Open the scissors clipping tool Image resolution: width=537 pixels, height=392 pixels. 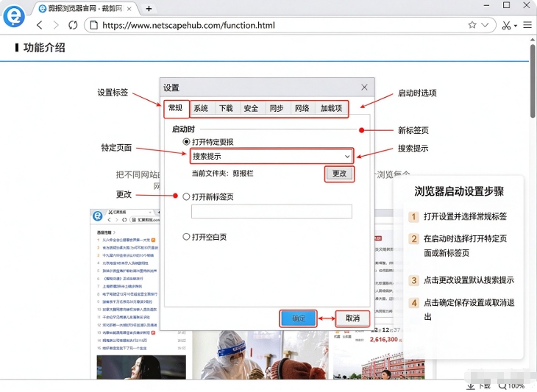(x=506, y=25)
